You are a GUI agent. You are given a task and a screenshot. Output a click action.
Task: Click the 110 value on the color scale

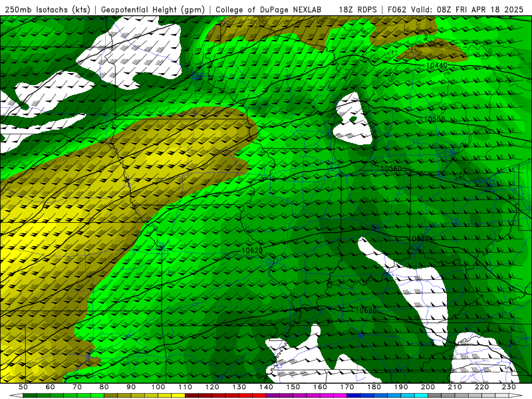(x=186, y=387)
